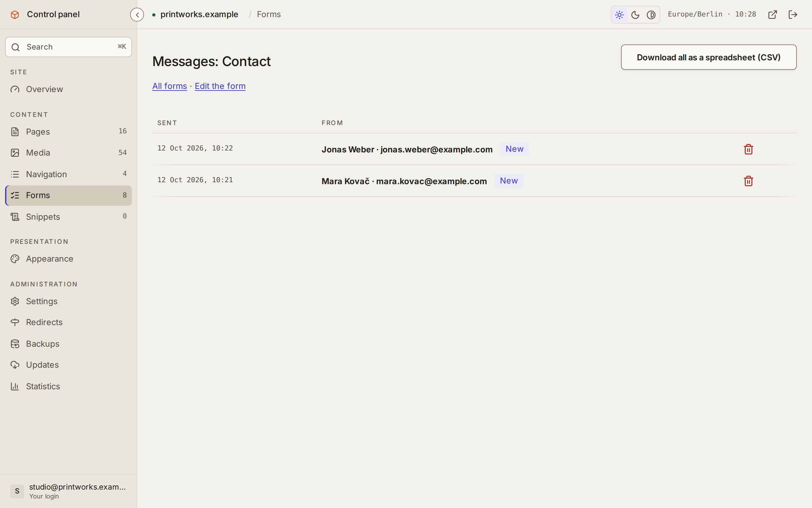Click the Redirects signpost icon

15,322
